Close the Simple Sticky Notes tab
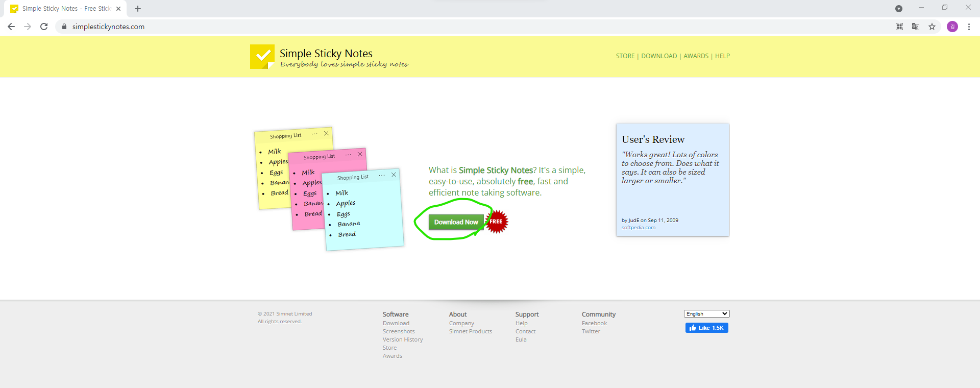The height and width of the screenshot is (388, 980). click(118, 9)
